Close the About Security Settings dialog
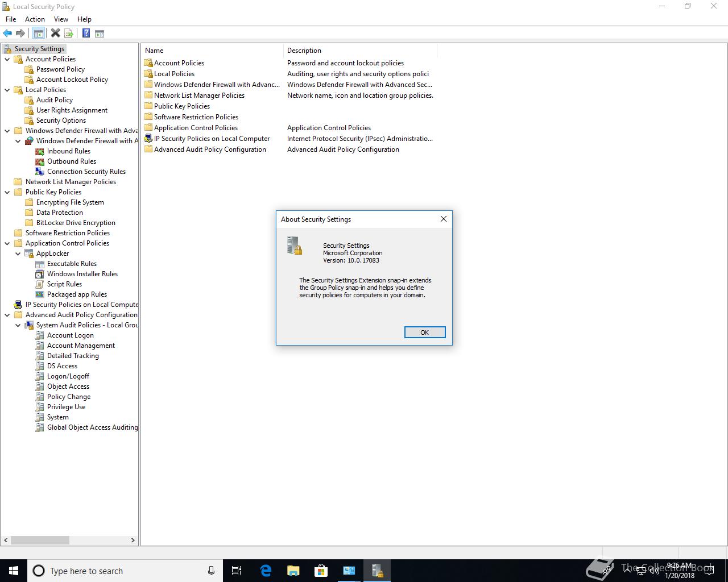The width and height of the screenshot is (728, 582). [x=444, y=219]
